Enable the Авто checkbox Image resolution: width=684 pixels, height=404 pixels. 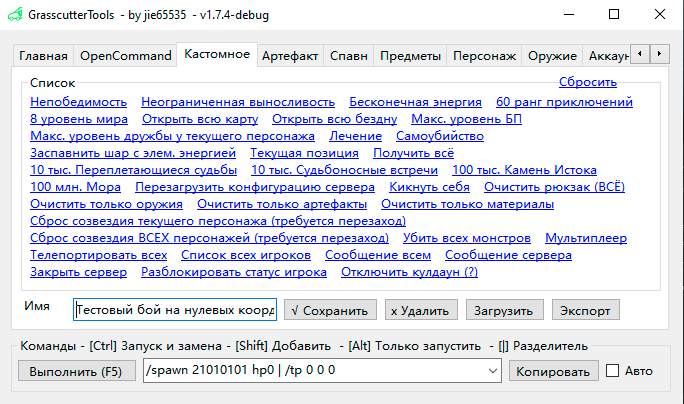tap(612, 371)
